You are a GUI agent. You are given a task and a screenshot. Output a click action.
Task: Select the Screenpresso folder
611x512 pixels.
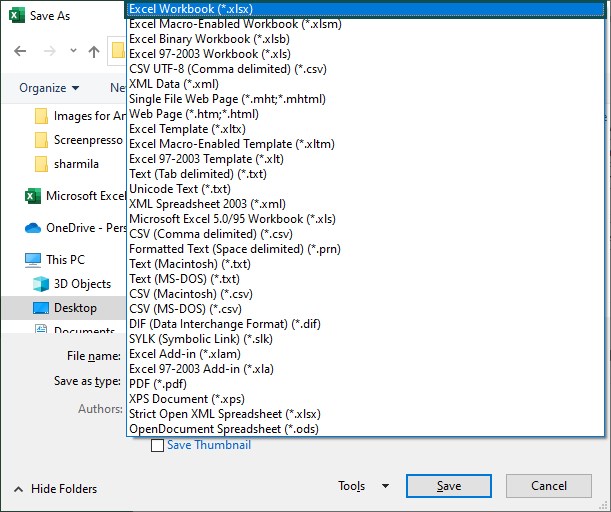tap(79, 140)
